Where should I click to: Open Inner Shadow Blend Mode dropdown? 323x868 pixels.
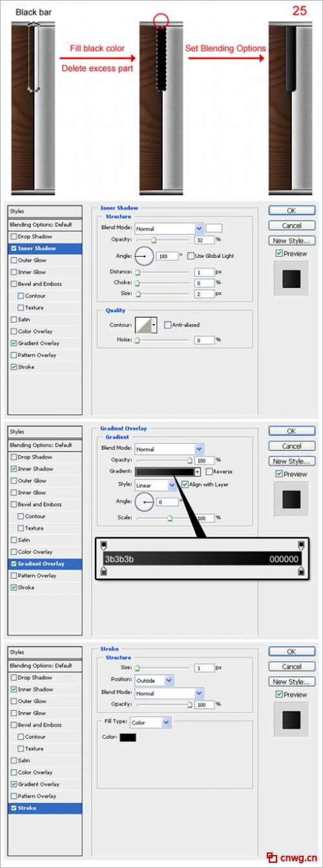[169, 228]
